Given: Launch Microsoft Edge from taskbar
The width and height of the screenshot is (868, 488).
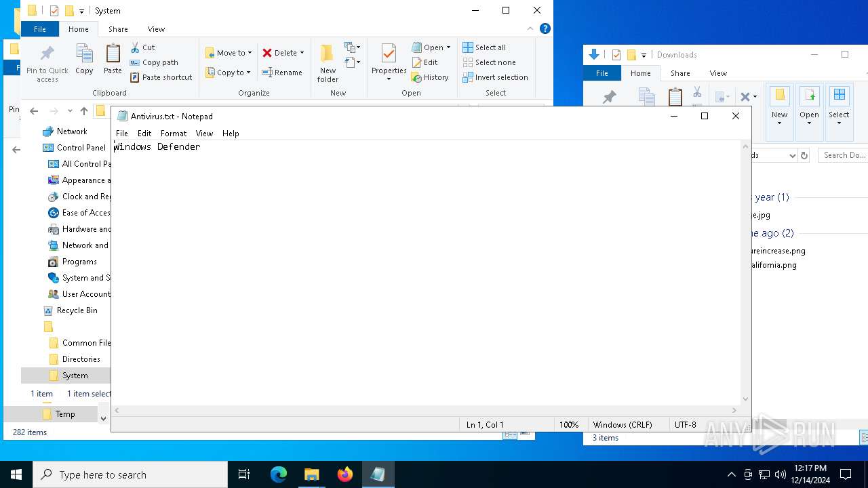Looking at the screenshot, I should pos(279,474).
